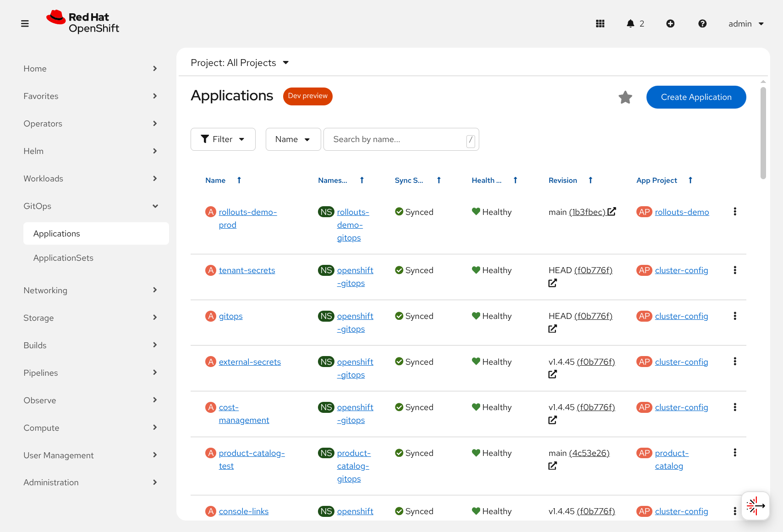
Task: Sort table by Name column
Action: click(x=215, y=181)
